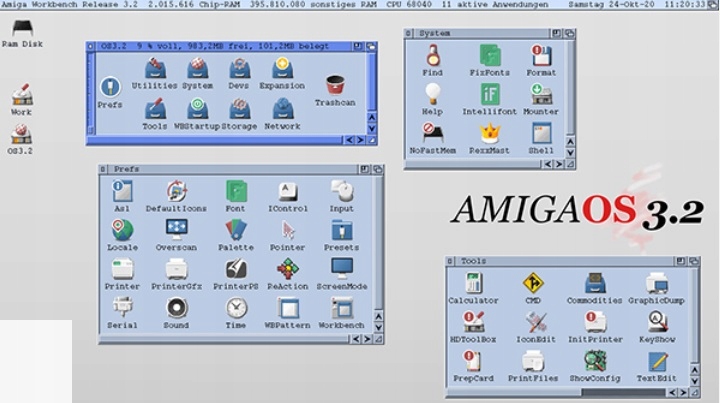Select the Trashcan icon
Viewport: 720px width, 403px height.
click(x=335, y=85)
